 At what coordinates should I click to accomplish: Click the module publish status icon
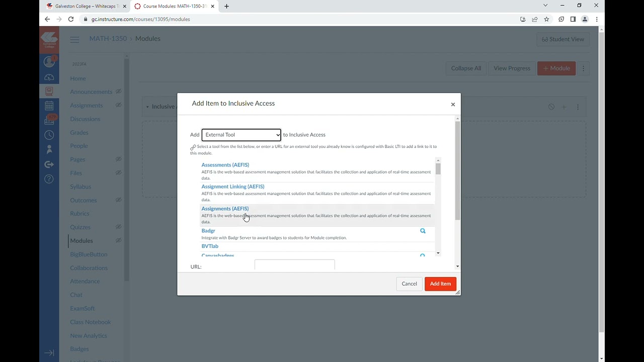point(551,107)
